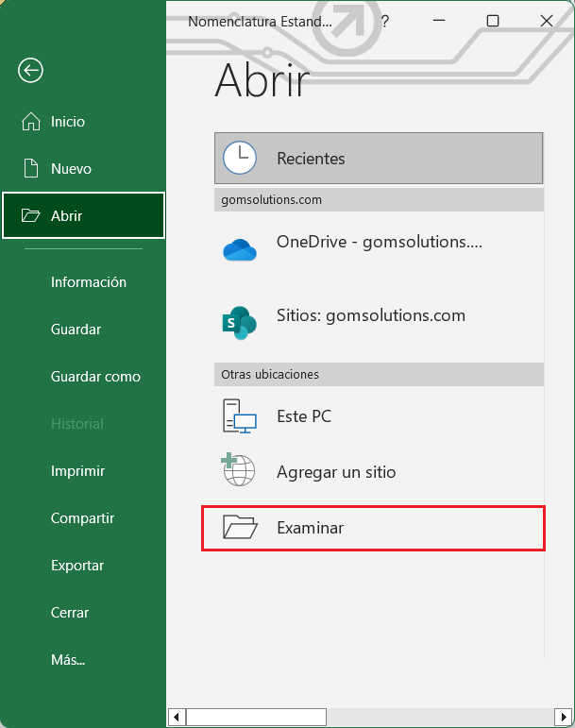Select Agregar un sitio label

336,472
